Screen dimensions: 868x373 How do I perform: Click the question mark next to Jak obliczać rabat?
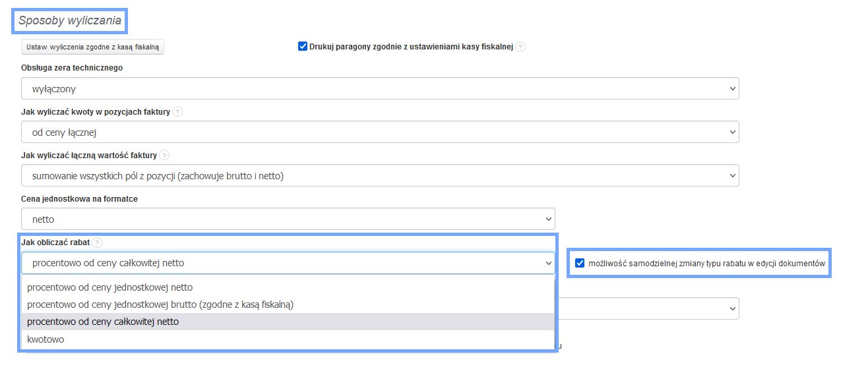(x=98, y=243)
